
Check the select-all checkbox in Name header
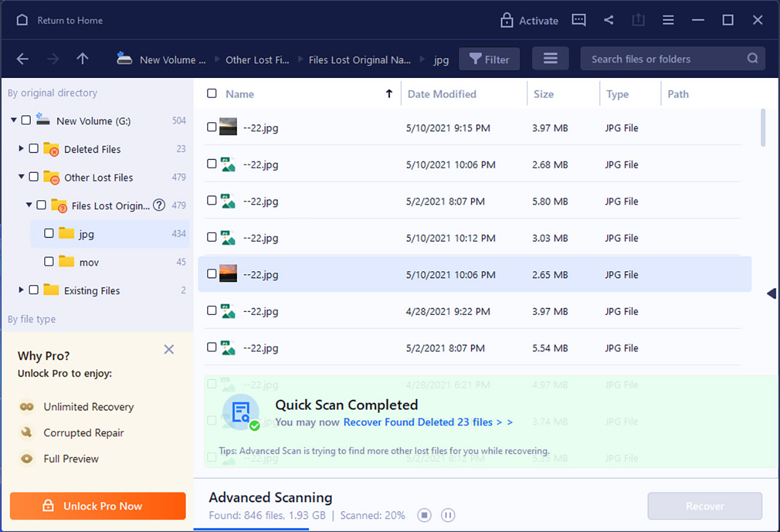point(212,94)
